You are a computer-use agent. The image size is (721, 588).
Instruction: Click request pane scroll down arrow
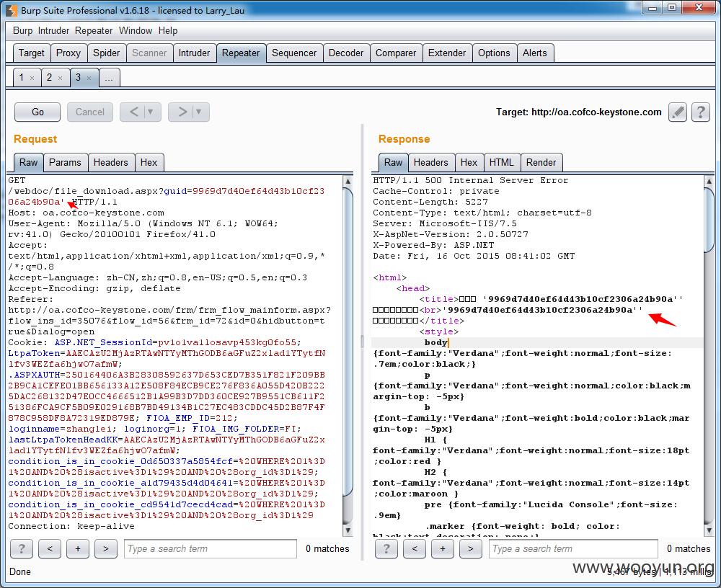click(348, 531)
